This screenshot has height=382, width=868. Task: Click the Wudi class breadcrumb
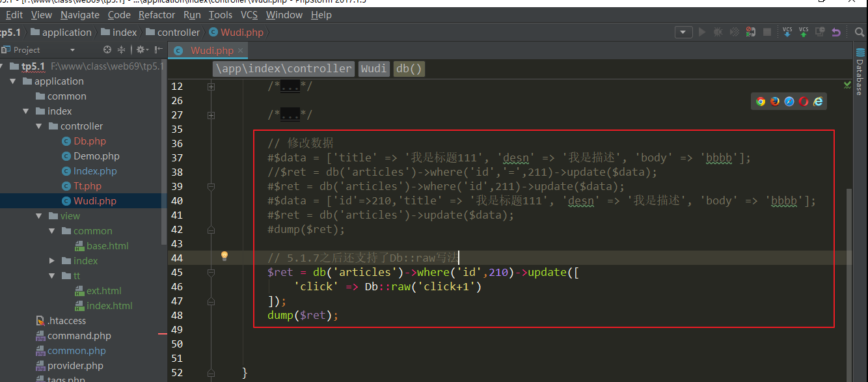coord(373,68)
